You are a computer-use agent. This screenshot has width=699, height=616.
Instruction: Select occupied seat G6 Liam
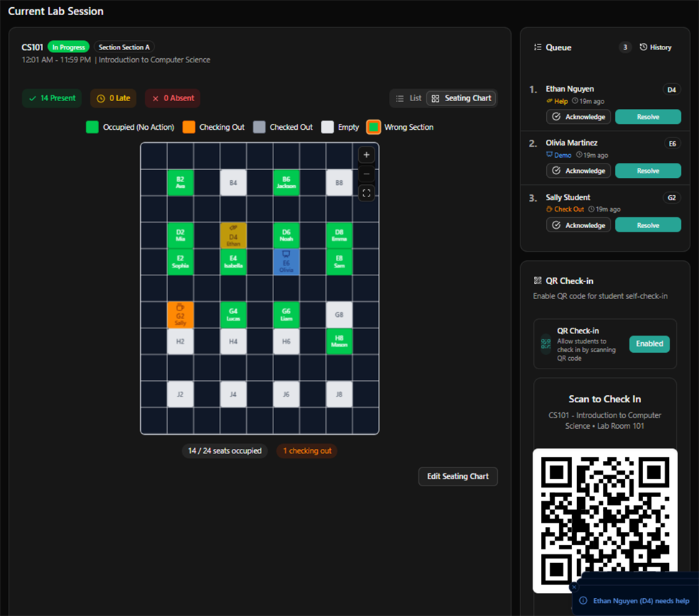point(286,315)
